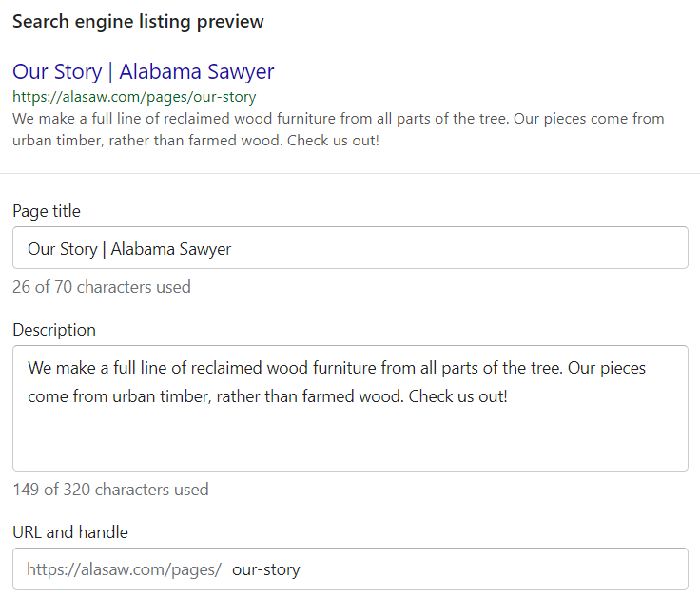Click the 26 of 70 characters counter
Viewport: 700px width, 597px height.
(102, 287)
